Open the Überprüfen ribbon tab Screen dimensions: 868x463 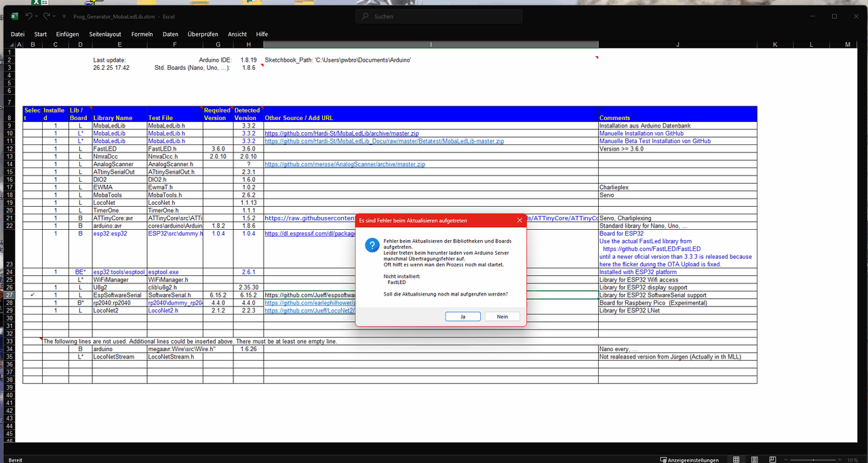pos(203,34)
